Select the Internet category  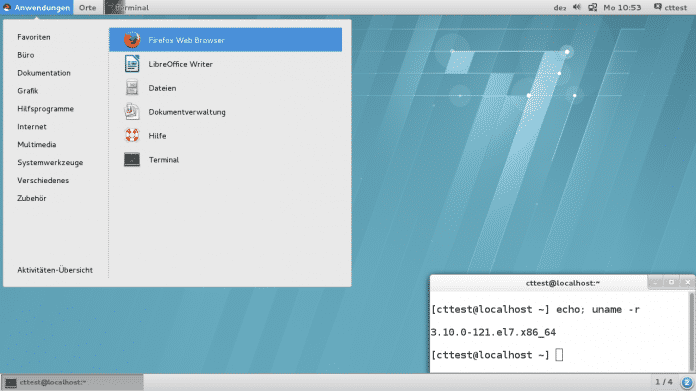[x=32, y=126]
